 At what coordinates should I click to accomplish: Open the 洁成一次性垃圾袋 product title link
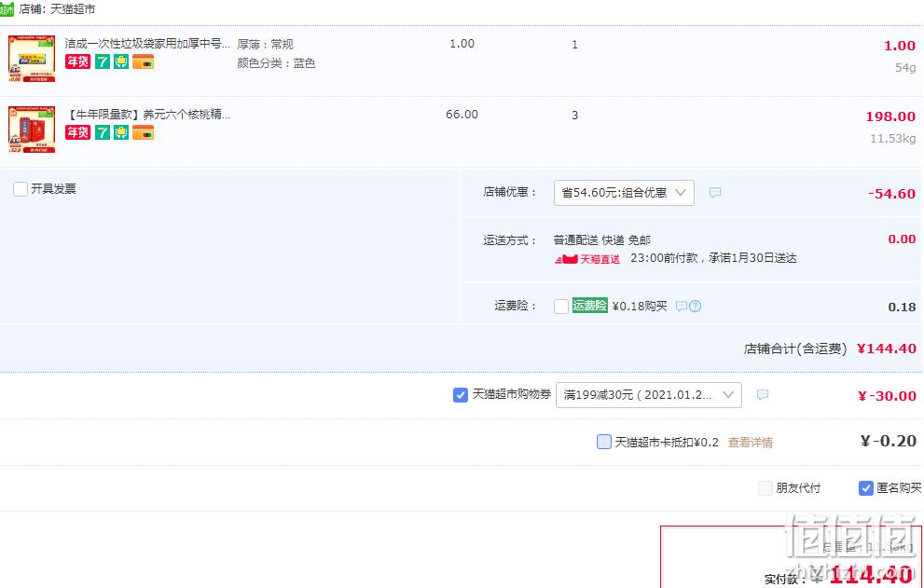(x=147, y=44)
